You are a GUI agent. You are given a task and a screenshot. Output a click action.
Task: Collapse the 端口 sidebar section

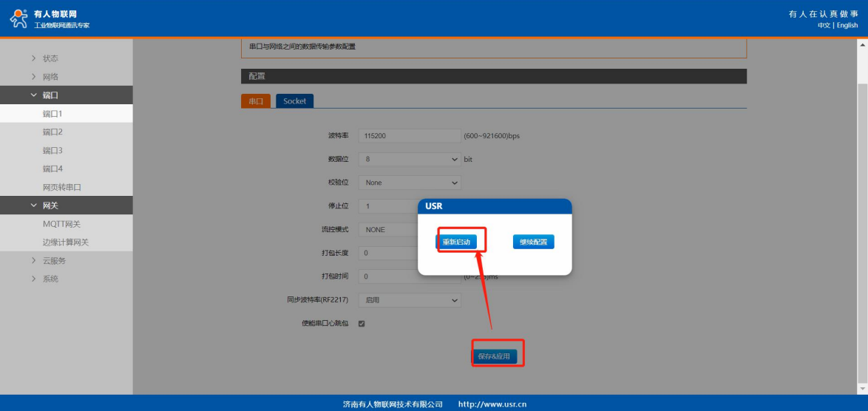pyautogui.click(x=50, y=95)
